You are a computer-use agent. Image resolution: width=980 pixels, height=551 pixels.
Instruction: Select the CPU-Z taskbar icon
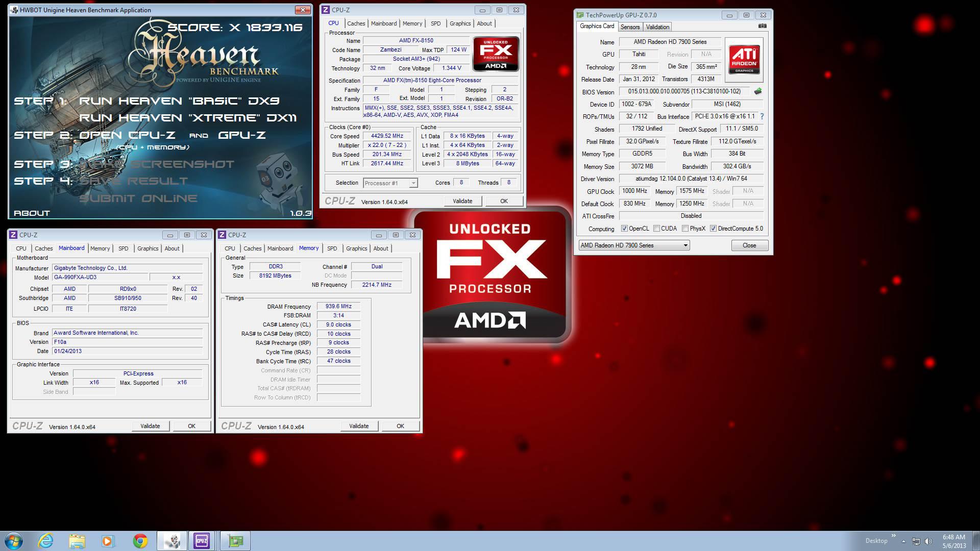pyautogui.click(x=202, y=541)
